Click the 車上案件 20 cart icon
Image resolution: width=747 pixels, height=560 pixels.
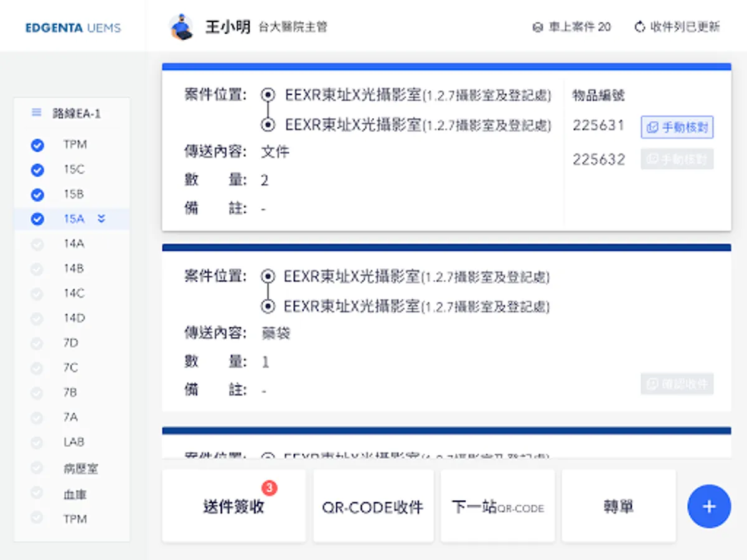coord(538,27)
